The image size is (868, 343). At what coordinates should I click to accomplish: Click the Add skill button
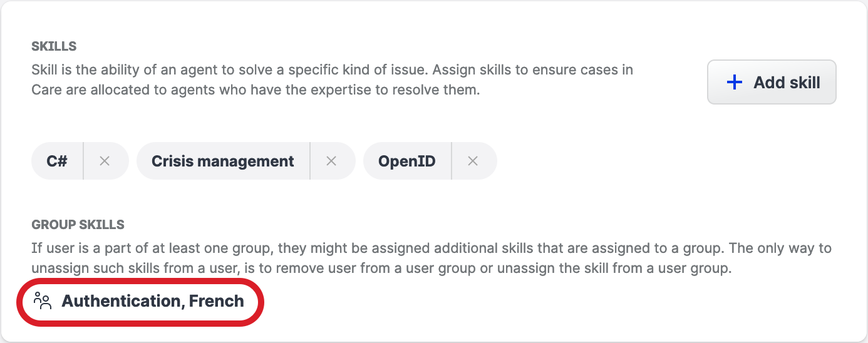coord(772,82)
